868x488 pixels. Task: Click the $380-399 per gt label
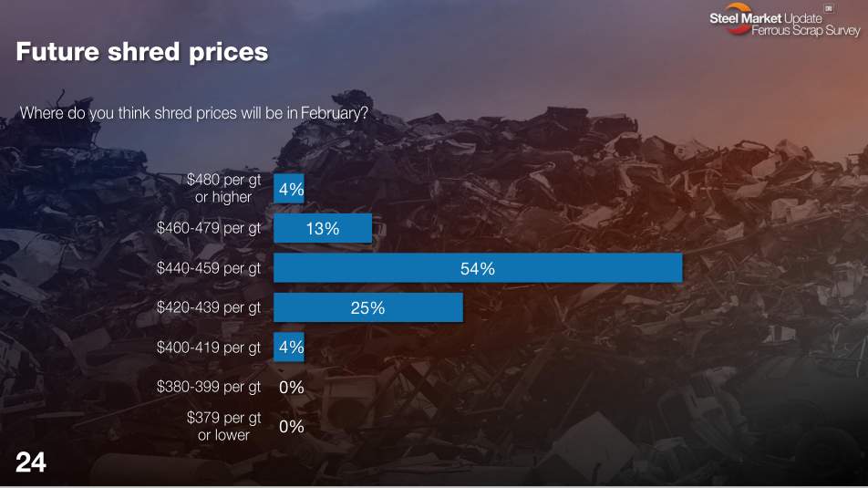(x=209, y=387)
